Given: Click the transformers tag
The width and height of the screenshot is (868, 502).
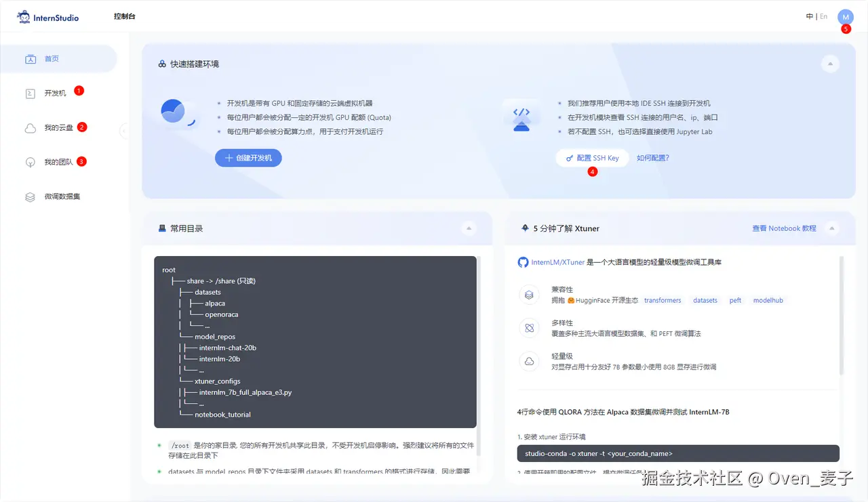Looking at the screenshot, I should 663,300.
